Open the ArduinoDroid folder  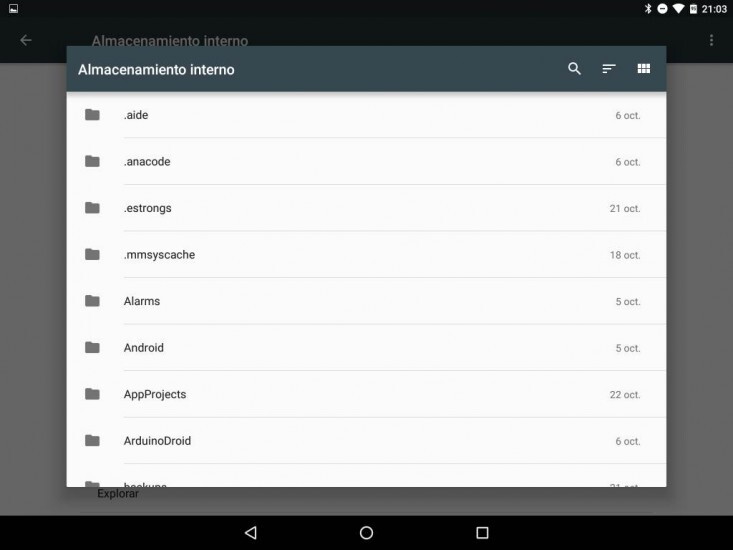[x=366, y=441]
